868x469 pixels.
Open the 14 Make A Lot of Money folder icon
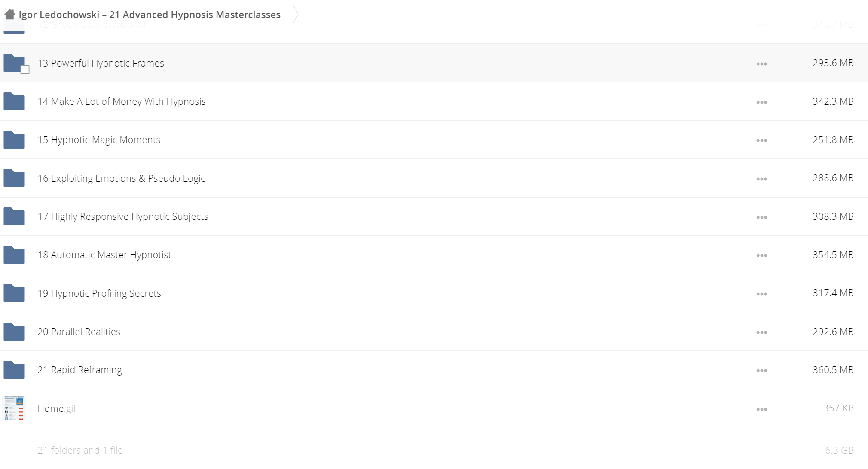pos(14,101)
